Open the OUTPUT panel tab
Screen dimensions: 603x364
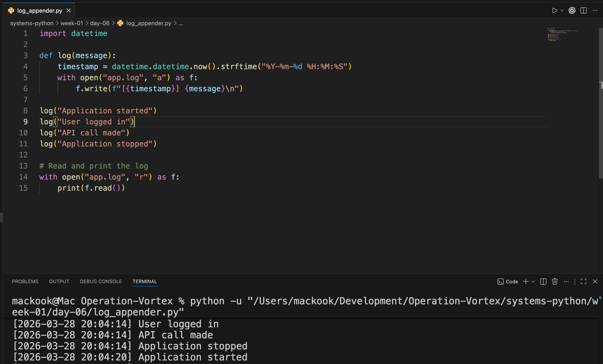pyautogui.click(x=59, y=281)
